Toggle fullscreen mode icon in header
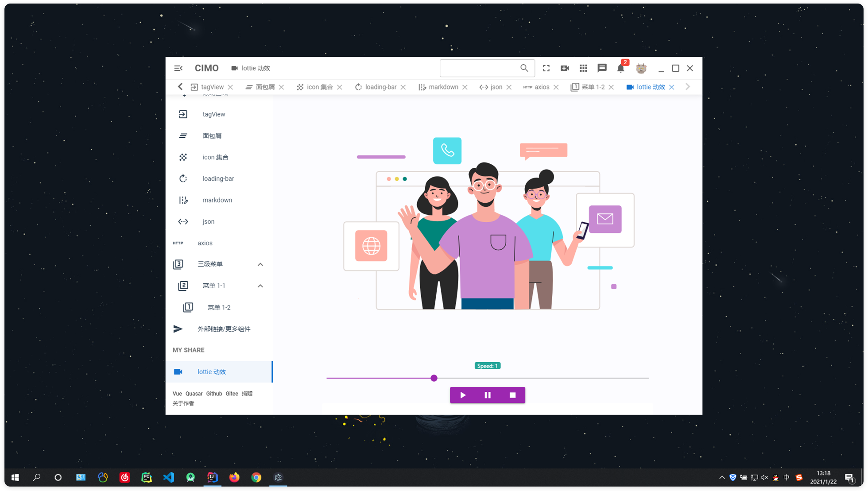The height and width of the screenshot is (491, 868). (x=546, y=68)
